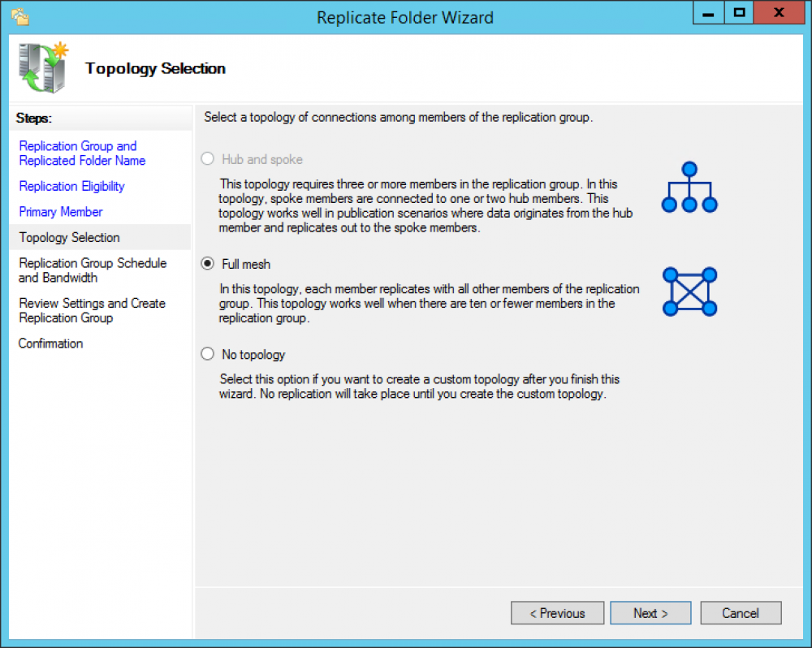Select the No topology radio button
Screen dimensions: 812x648
[207, 353]
